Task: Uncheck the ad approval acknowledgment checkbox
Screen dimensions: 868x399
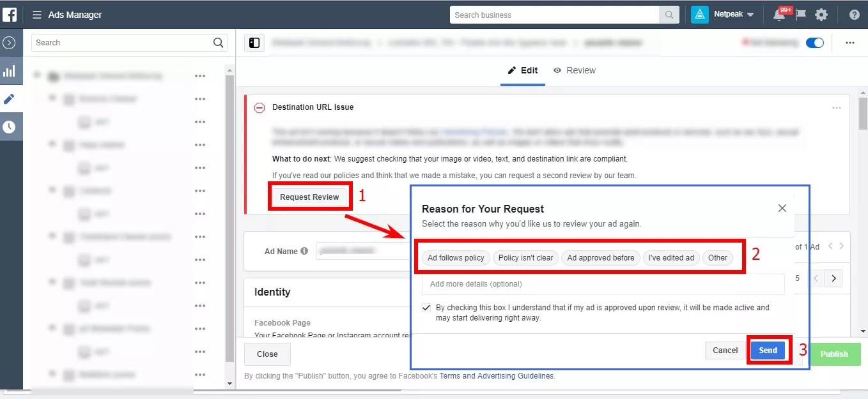Action: tap(426, 308)
